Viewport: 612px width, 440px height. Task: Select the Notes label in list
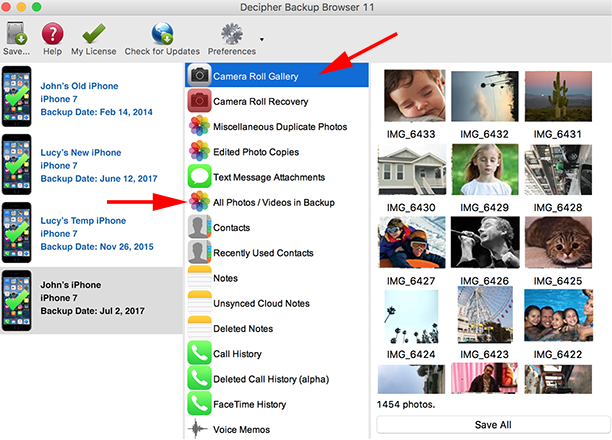(x=225, y=278)
